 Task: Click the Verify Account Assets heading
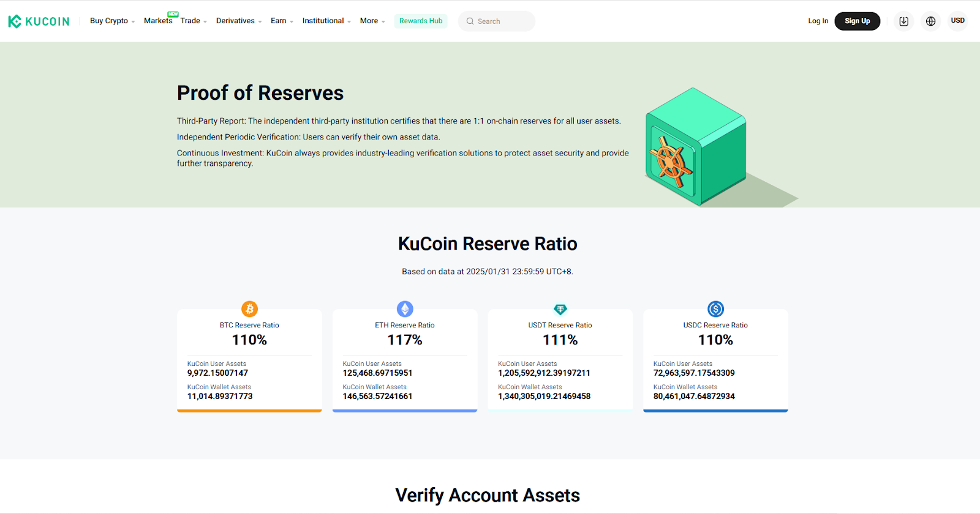click(x=488, y=495)
